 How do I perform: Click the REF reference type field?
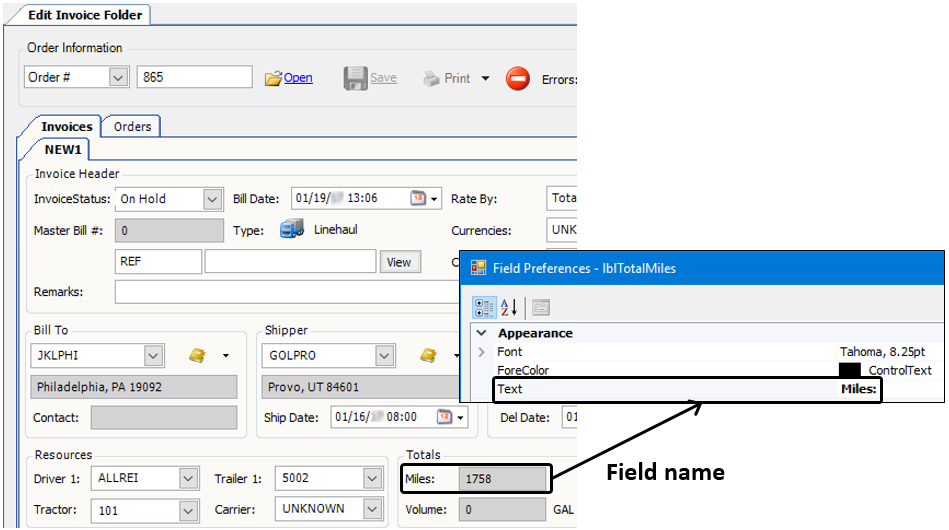tap(158, 261)
